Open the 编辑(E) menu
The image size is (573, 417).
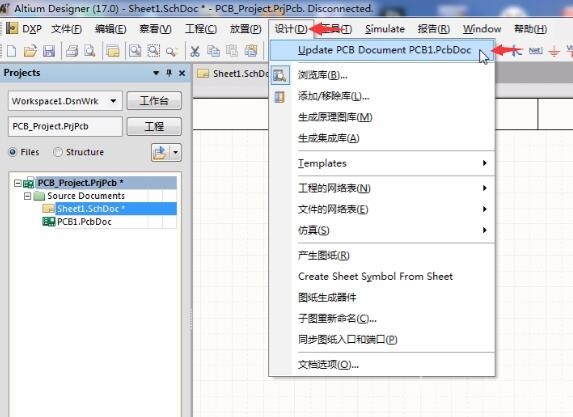click(110, 29)
